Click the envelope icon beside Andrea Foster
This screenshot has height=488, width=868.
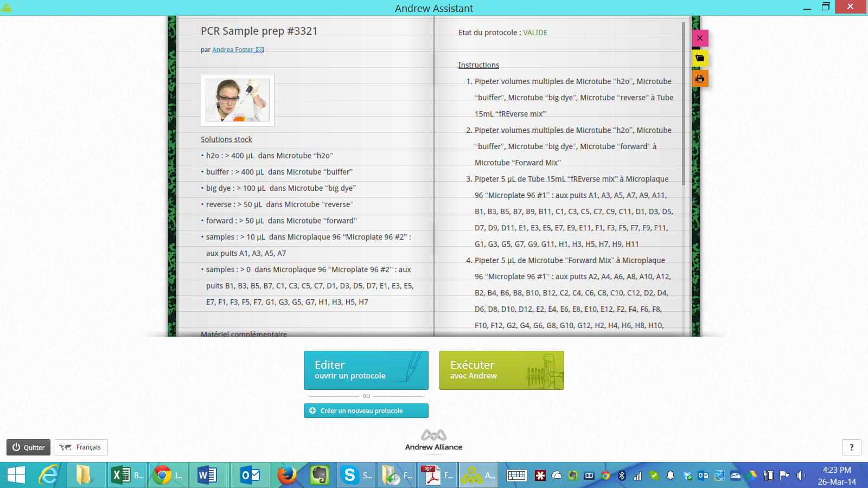[260, 50]
